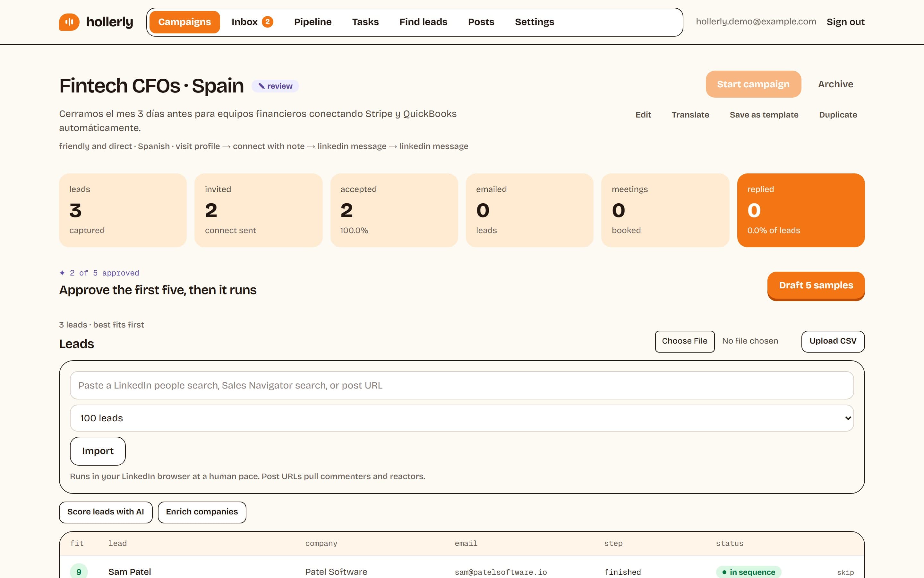
Task: Click the sparkle icon beside 2 of 5 approved
Action: pos(62,273)
